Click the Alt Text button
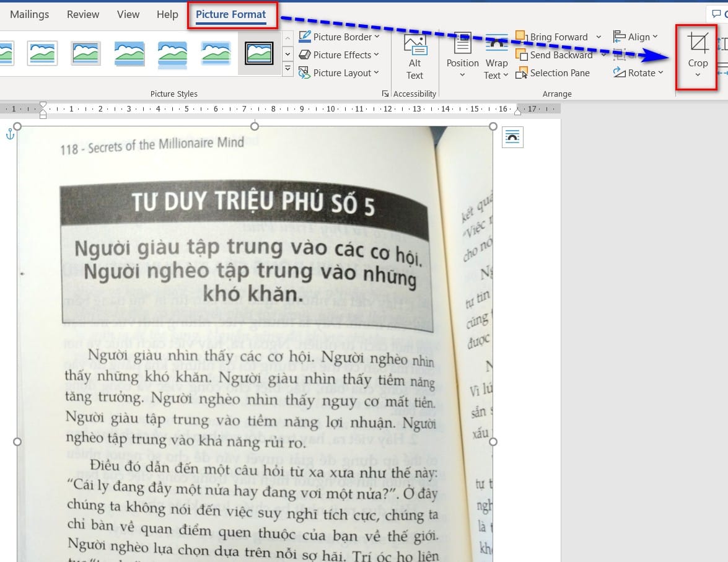728x562 pixels. point(414,56)
